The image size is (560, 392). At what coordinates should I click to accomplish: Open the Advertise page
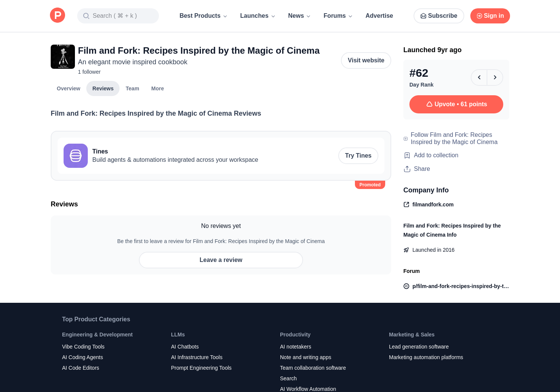pos(379,16)
